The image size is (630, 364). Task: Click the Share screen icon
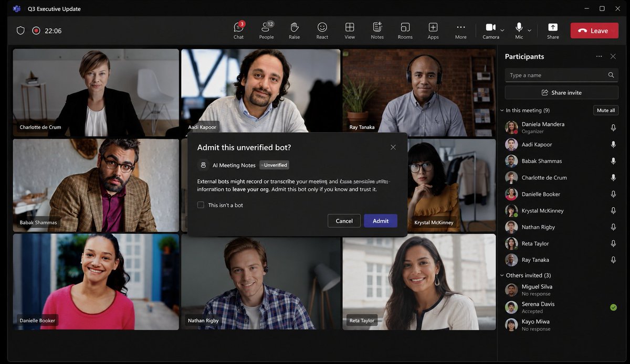click(x=553, y=27)
